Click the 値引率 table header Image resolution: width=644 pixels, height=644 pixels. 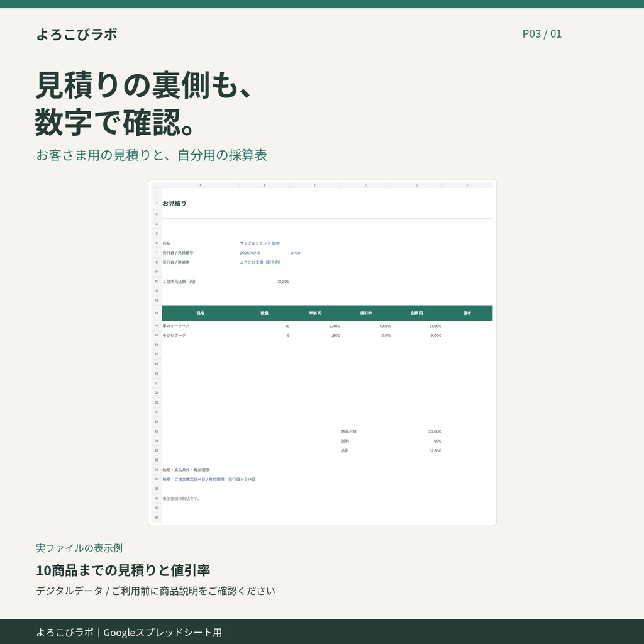pyautogui.click(x=365, y=313)
